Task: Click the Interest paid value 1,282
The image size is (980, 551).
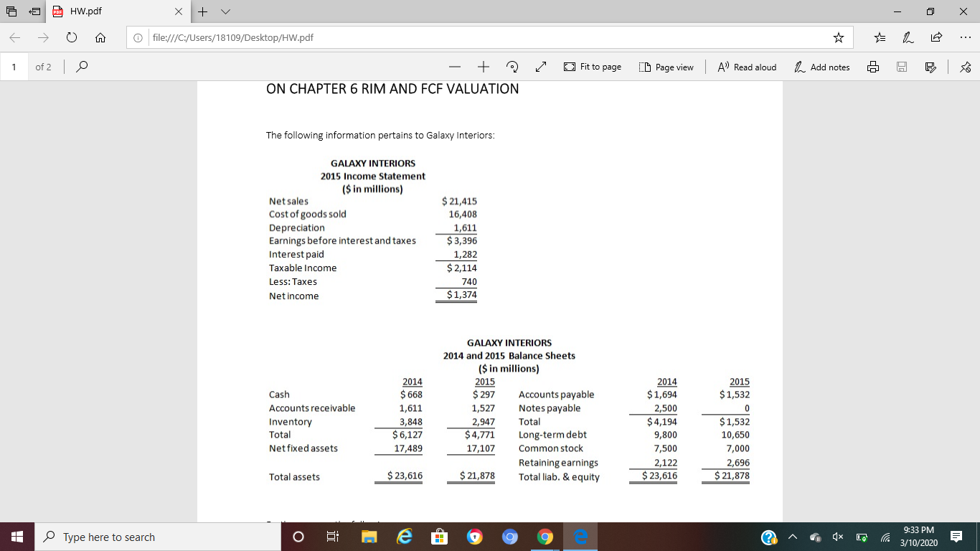Action: point(466,254)
